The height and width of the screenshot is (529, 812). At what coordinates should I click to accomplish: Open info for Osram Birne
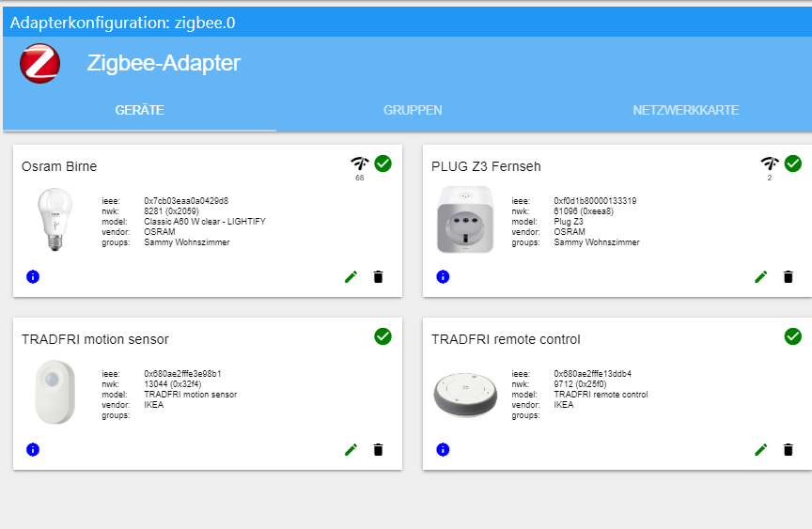click(x=33, y=277)
